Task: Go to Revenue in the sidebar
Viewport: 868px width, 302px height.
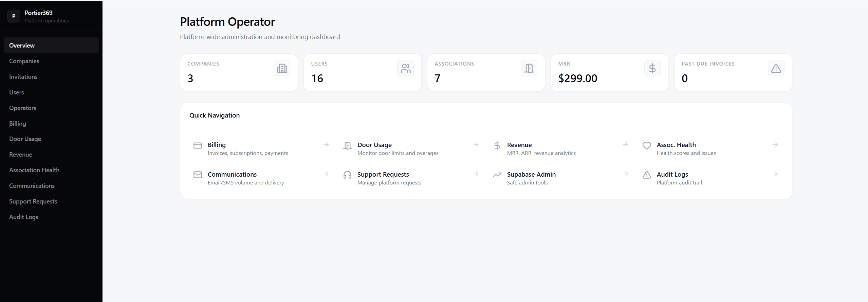Action: pyautogui.click(x=51, y=154)
